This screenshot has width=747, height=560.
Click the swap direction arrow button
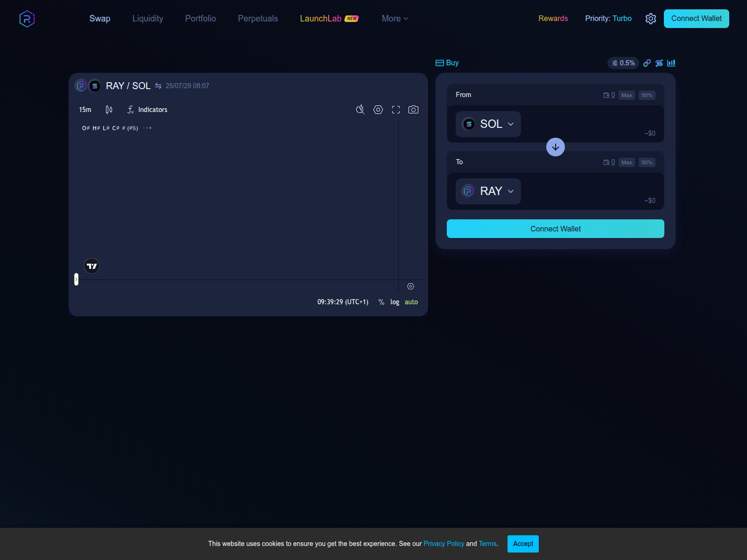[x=556, y=147]
